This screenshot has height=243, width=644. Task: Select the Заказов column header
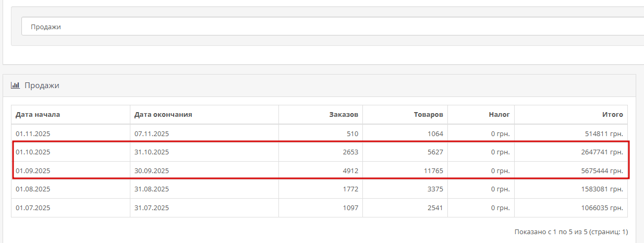pyautogui.click(x=344, y=115)
